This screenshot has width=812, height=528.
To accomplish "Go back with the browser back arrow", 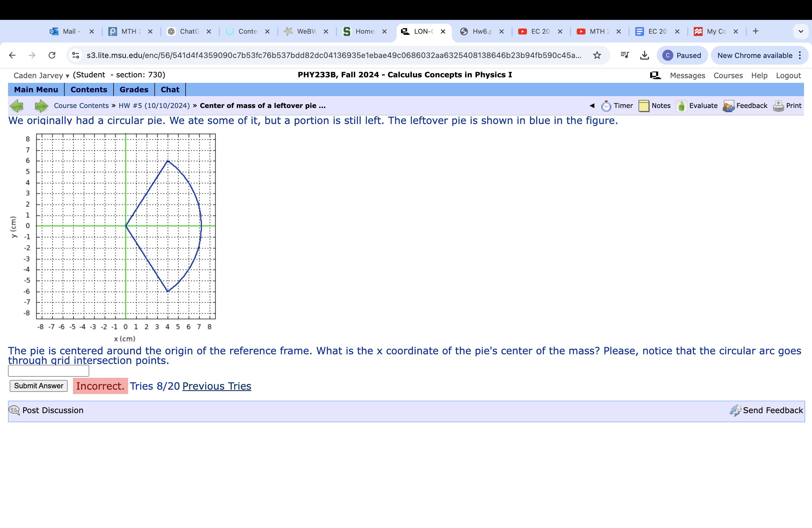I will pos(12,55).
